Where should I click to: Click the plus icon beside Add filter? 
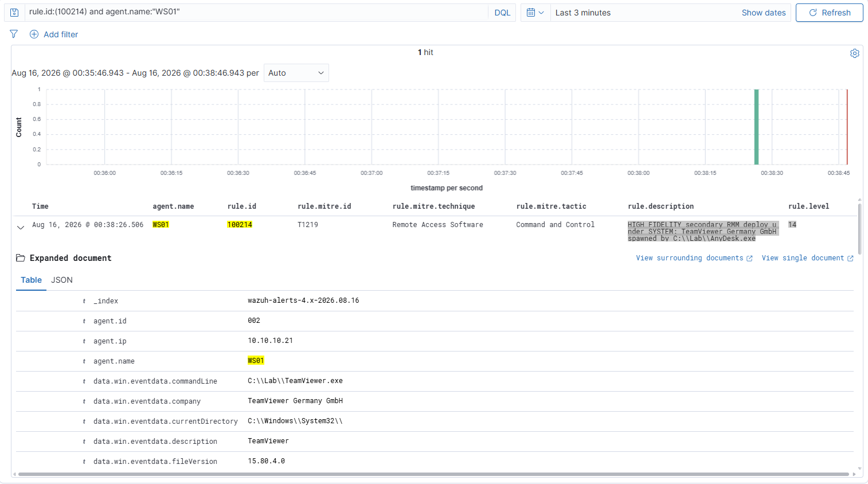(x=34, y=34)
